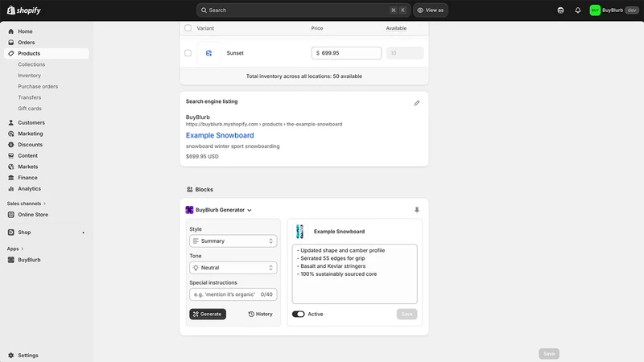Screen dimensions: 644x362
Task: Click the Blocks section icon
Action: coord(189,190)
